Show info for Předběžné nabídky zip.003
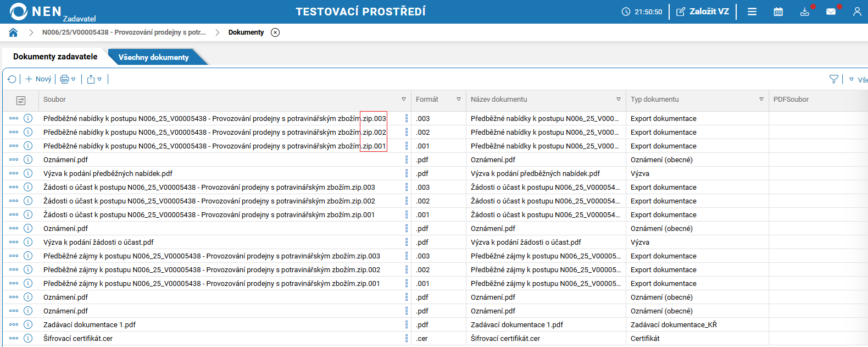Screen dimensions: 868x347 (28, 118)
